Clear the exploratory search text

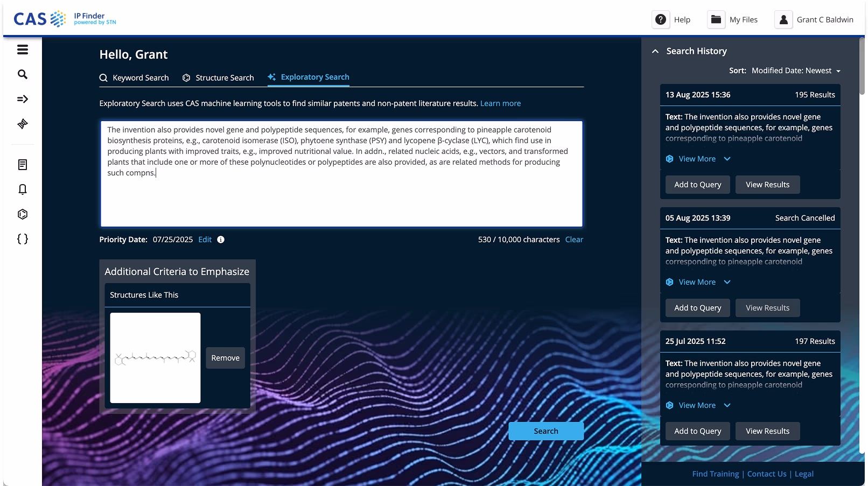(x=574, y=240)
